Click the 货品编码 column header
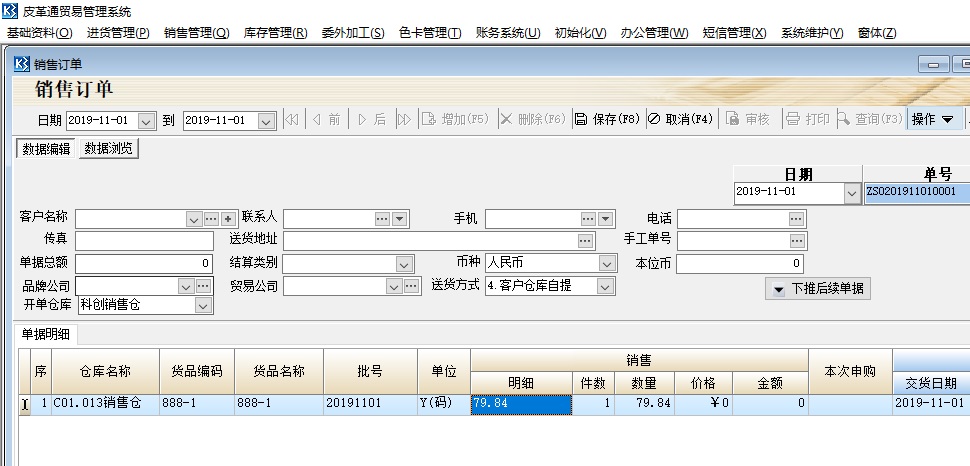The width and height of the screenshot is (970, 466). (x=197, y=371)
